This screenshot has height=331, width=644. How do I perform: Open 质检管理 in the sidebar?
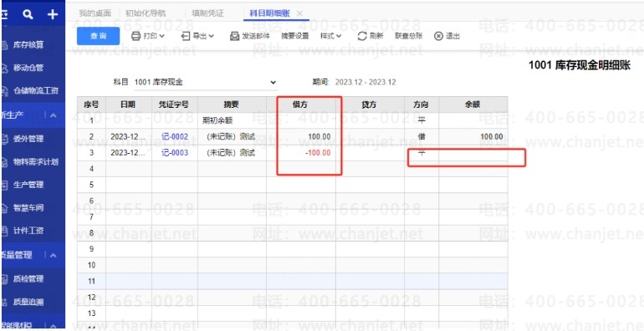[x=28, y=279]
